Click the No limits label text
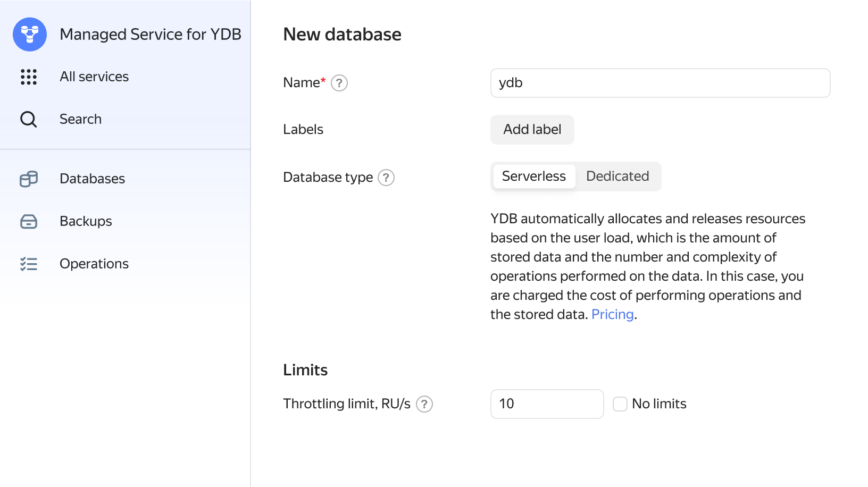The height and width of the screenshot is (487, 868). pyautogui.click(x=659, y=404)
